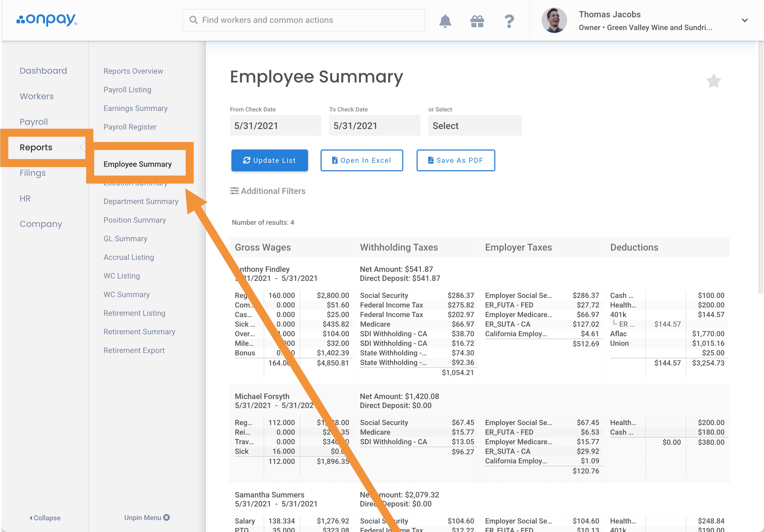Open the GL Summary report
Viewport: 764px width, 532px height.
click(125, 239)
